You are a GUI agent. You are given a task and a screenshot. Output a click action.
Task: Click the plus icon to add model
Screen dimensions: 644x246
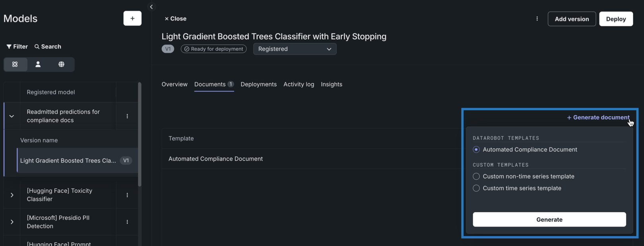(132, 18)
